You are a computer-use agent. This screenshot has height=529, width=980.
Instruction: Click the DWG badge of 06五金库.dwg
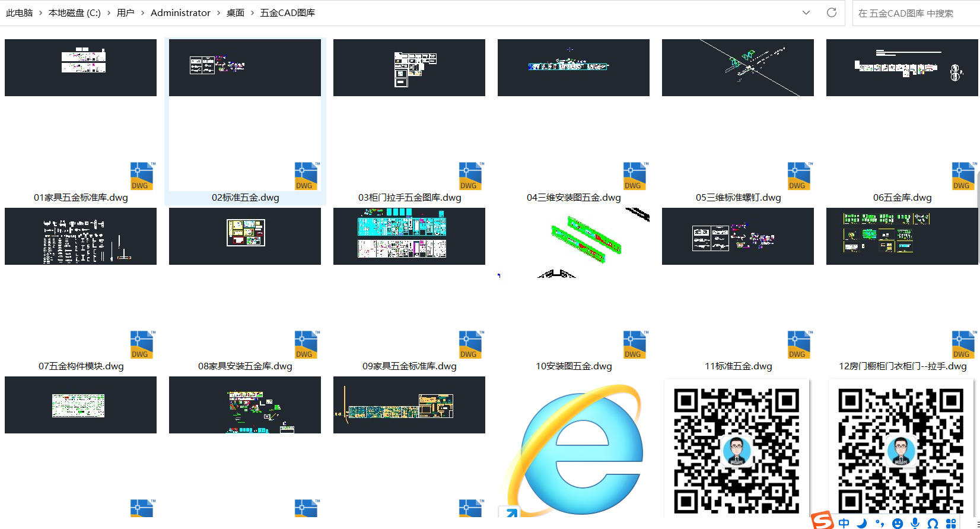pyautogui.click(x=963, y=176)
